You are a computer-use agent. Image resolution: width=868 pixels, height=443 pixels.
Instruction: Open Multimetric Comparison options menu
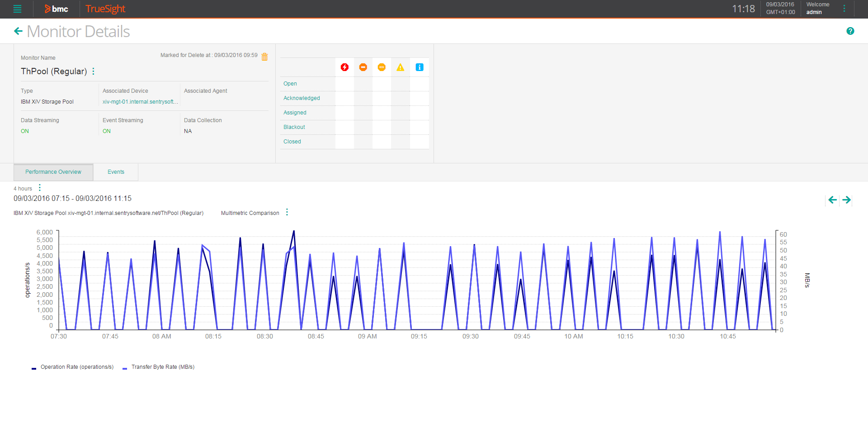[287, 212]
